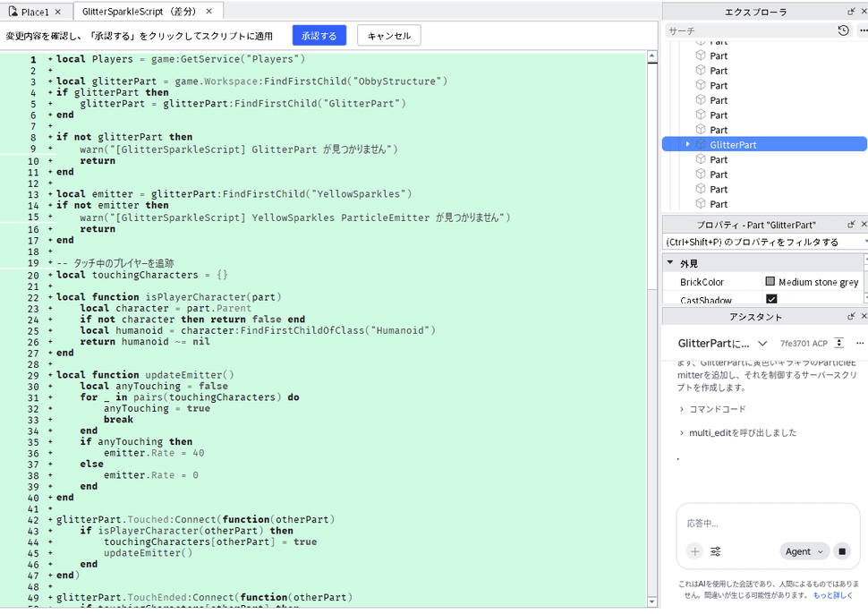Viewport: 868px width, 614px height.
Task: Click the properties scrollbar up arrow
Action: pos(865,259)
